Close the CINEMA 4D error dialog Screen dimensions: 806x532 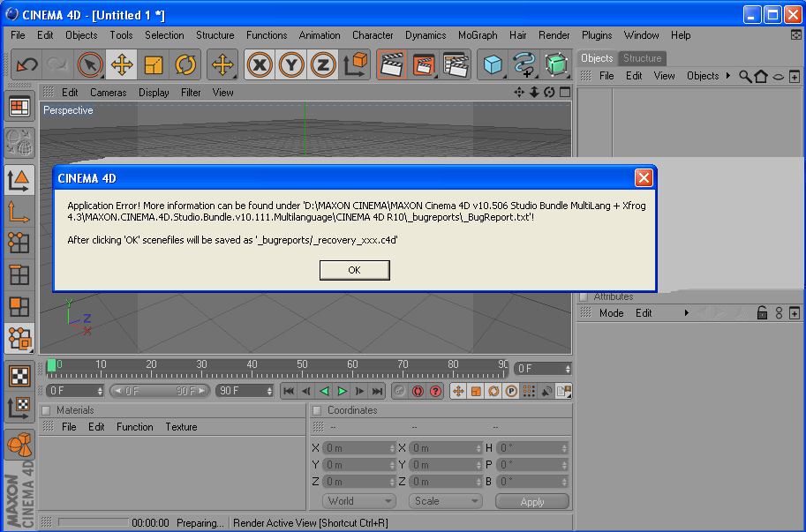click(644, 178)
